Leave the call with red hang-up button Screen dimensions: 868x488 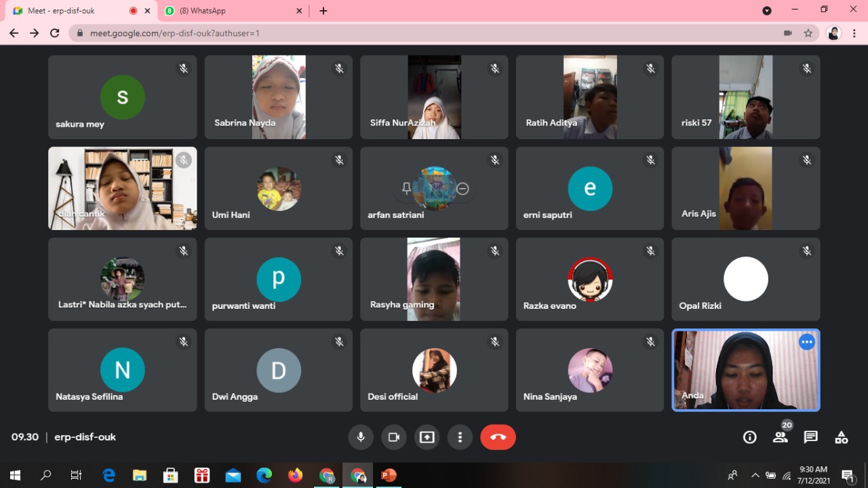[x=498, y=437]
